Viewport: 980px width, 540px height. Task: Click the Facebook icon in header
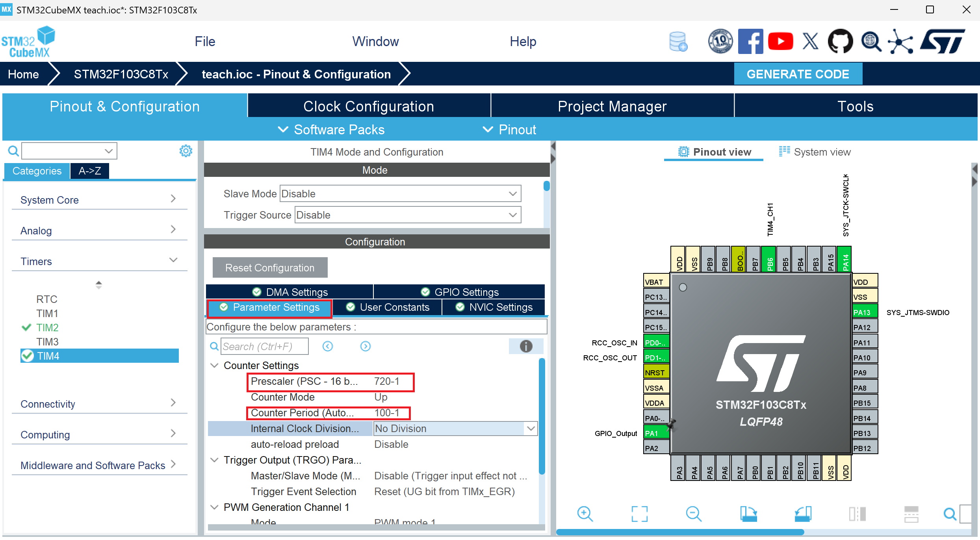[x=750, y=41]
